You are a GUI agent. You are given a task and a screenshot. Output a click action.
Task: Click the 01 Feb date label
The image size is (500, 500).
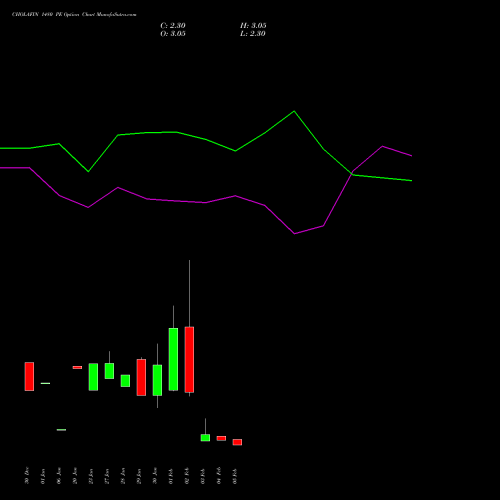point(171,476)
